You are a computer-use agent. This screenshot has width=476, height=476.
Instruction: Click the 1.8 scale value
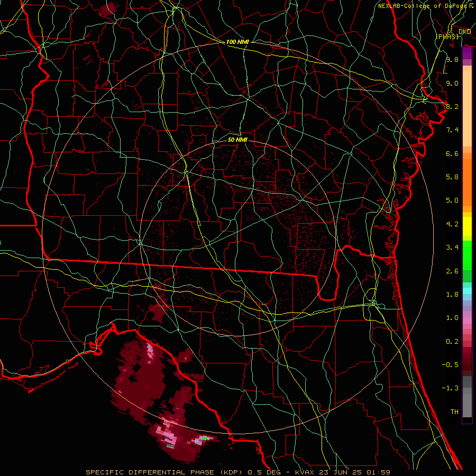click(452, 295)
